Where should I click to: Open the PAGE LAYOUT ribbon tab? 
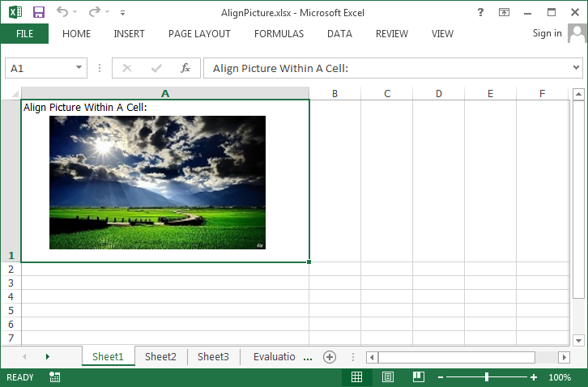point(199,34)
